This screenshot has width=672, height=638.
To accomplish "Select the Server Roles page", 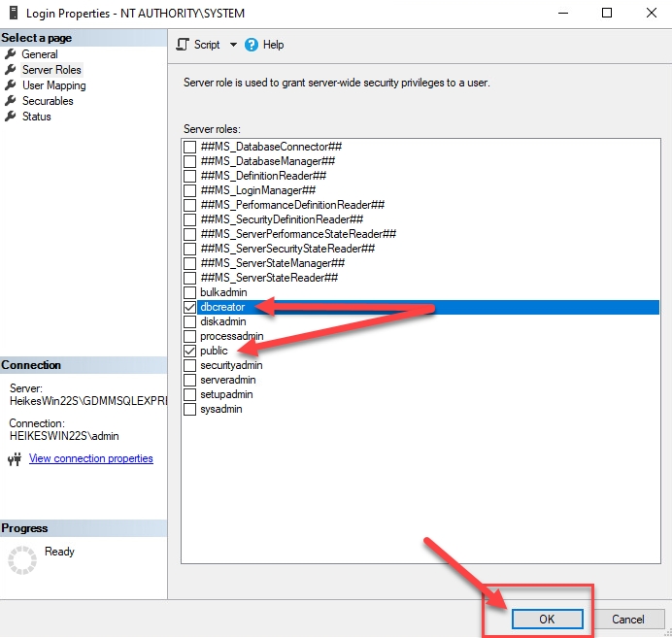I will coord(51,70).
